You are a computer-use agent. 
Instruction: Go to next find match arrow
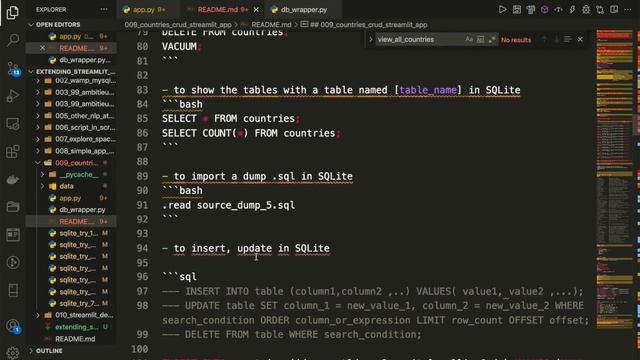click(556, 39)
